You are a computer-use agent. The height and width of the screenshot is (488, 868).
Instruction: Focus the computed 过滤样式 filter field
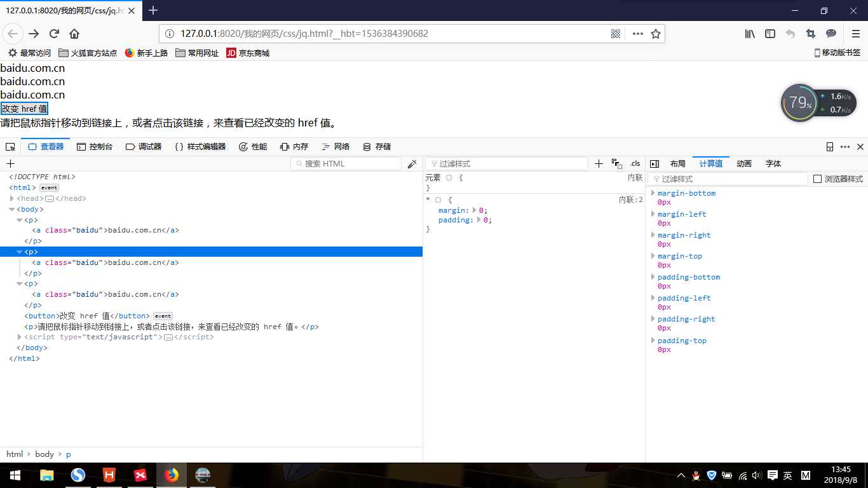click(x=728, y=179)
